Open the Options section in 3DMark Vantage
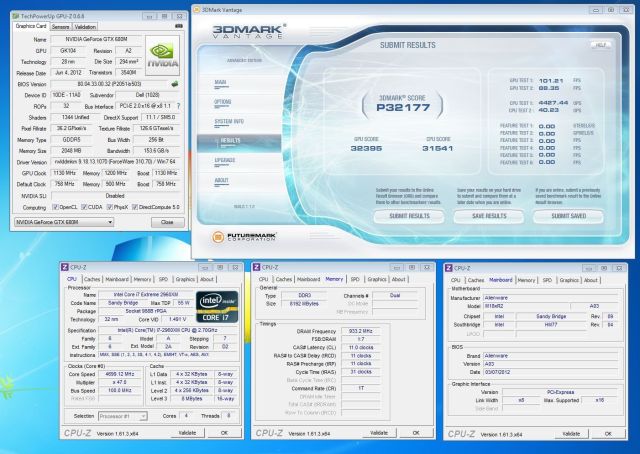This screenshot has height=454, width=640. point(223,102)
